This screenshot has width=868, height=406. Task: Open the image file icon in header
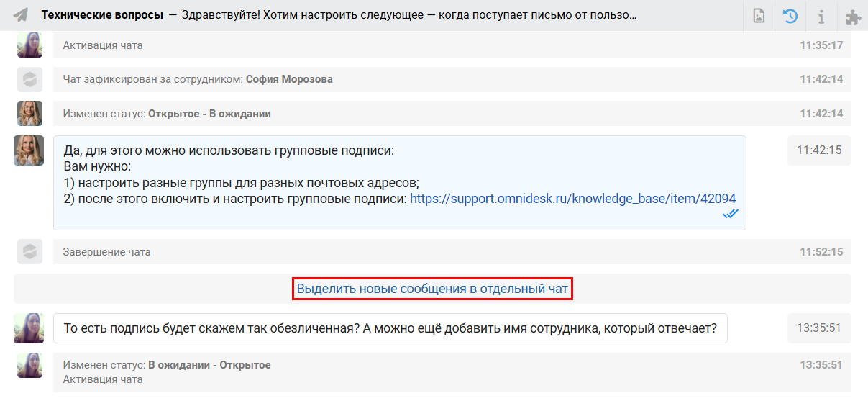(x=759, y=16)
